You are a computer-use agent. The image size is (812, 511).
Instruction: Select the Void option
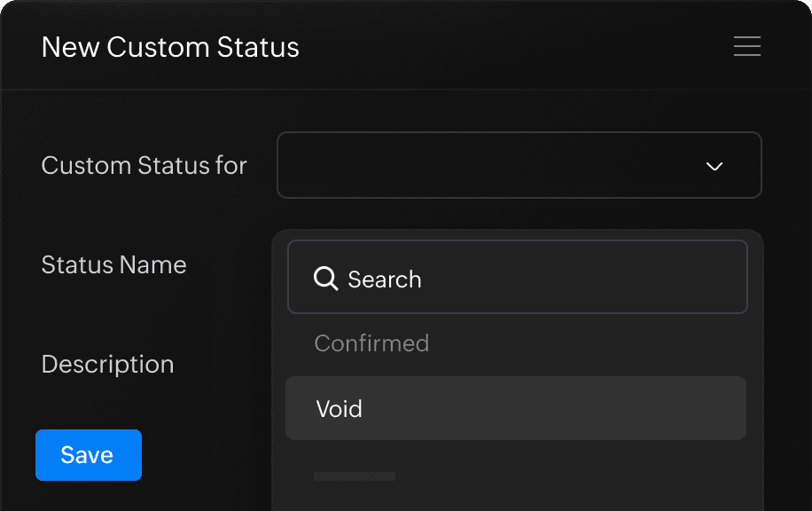[x=515, y=408]
